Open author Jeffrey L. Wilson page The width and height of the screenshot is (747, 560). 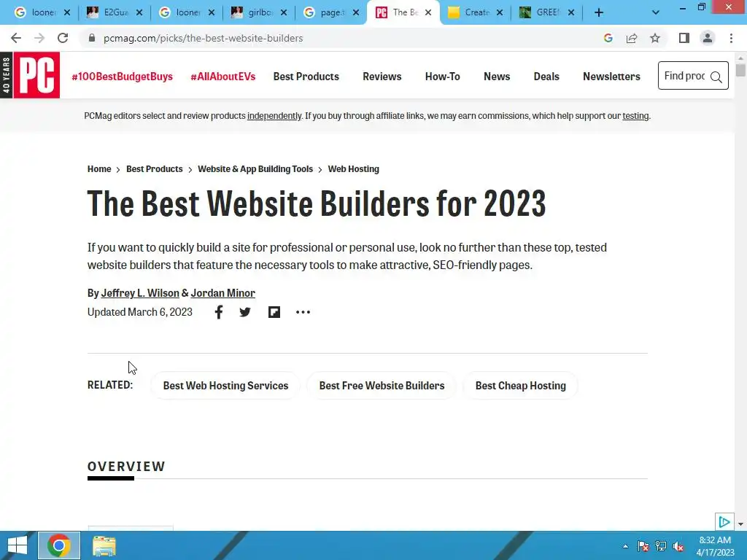(x=140, y=293)
